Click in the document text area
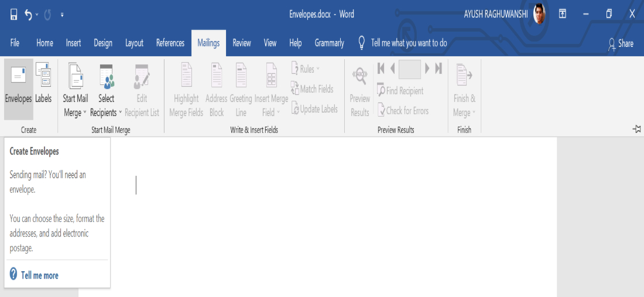644x297 pixels. pos(317,217)
